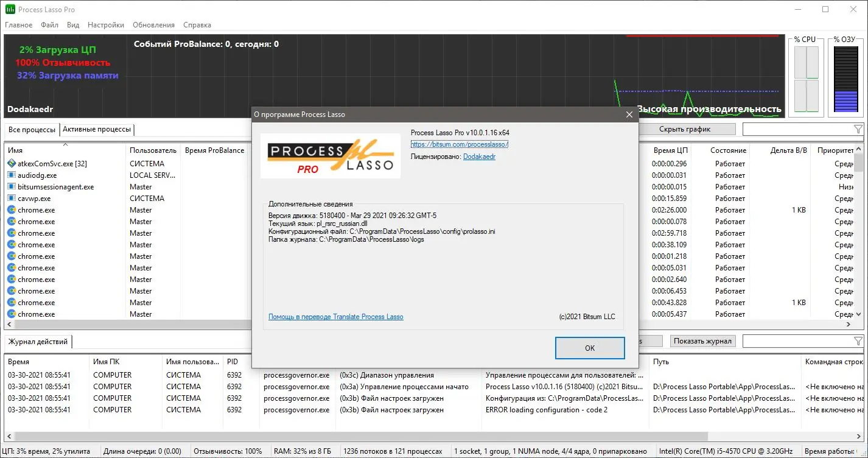
Task: Open the Вид menu
Action: [x=73, y=25]
